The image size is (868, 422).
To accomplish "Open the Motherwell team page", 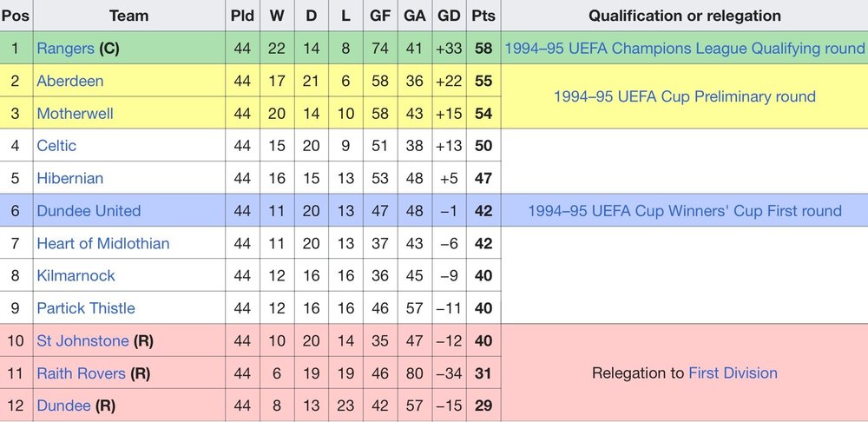I will click(x=75, y=114).
